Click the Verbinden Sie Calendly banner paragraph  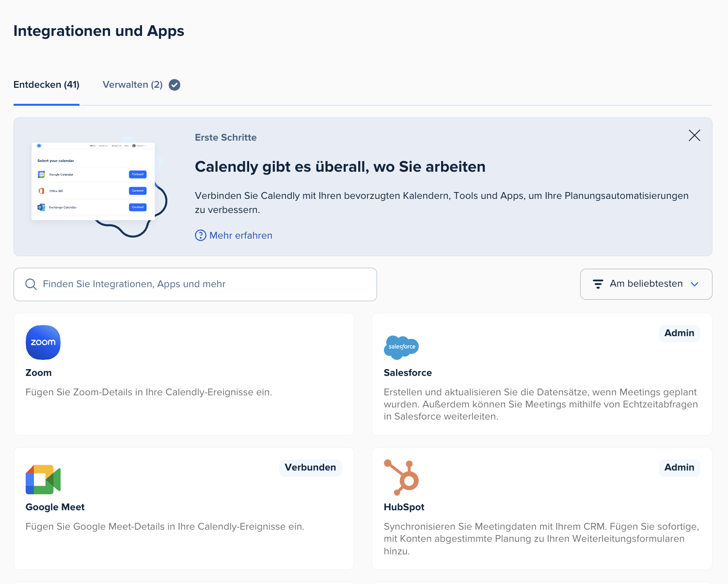[442, 203]
